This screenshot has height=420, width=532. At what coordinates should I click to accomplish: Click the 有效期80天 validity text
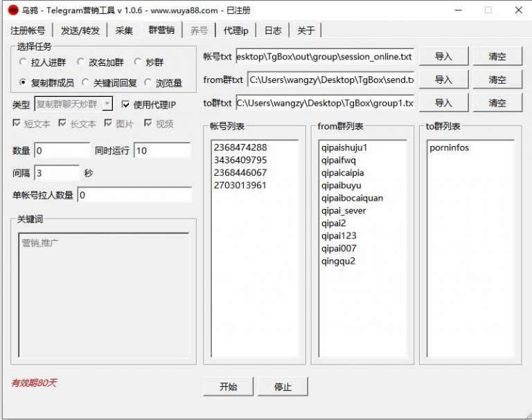coord(34,383)
